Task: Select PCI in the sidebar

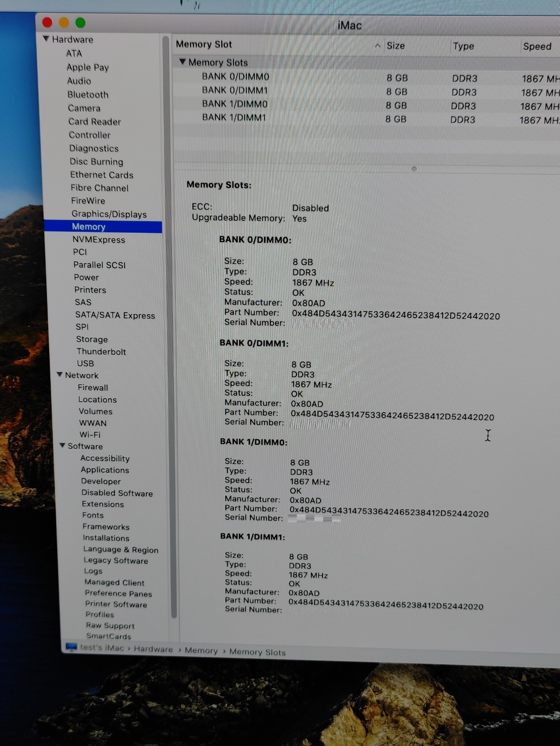Action: 80,251
